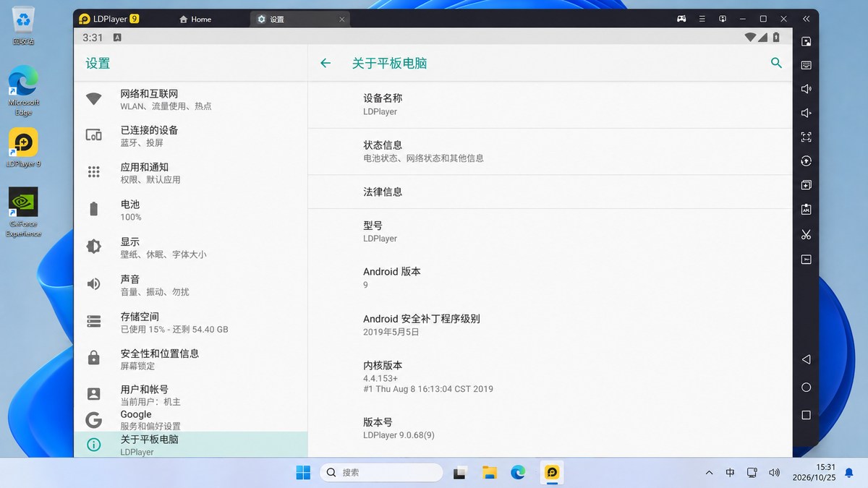868x488 pixels.
Task: Open 应用和通知 settings
Action: (191, 173)
